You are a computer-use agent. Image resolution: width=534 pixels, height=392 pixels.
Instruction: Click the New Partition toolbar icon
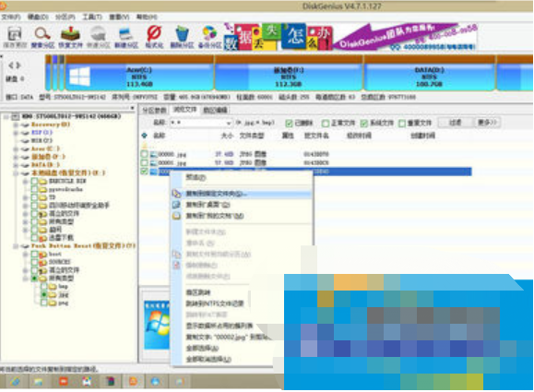click(126, 37)
